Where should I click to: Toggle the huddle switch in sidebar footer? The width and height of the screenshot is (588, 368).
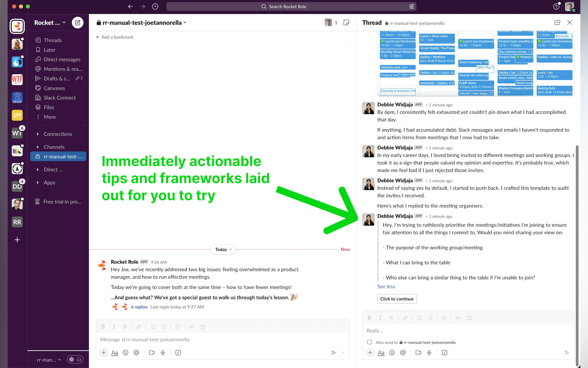pos(75,359)
